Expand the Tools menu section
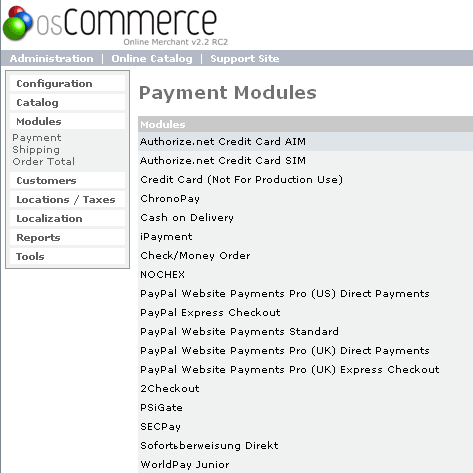The height and width of the screenshot is (473, 473). pyautogui.click(x=67, y=256)
